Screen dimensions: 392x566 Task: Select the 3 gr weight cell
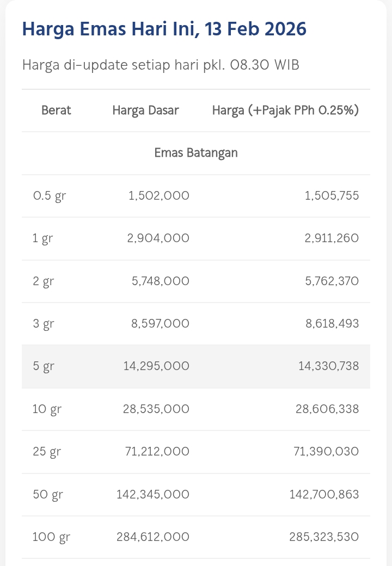(44, 324)
